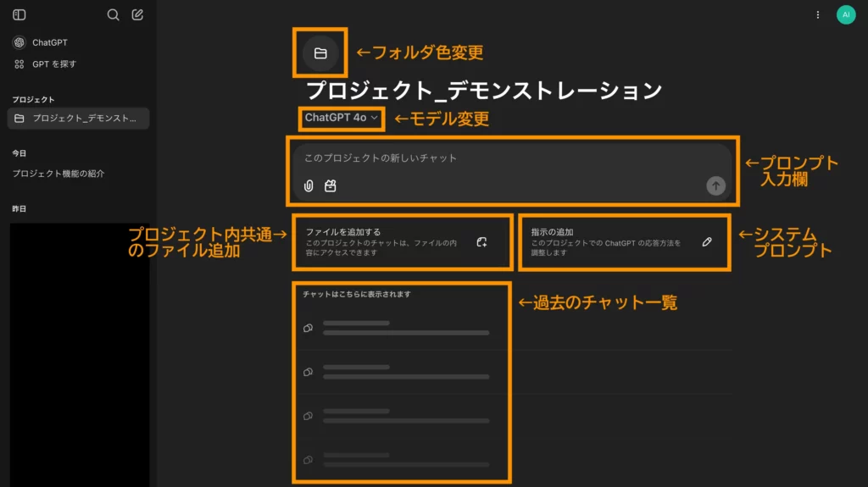Image resolution: width=868 pixels, height=487 pixels.
Task: Open the プロジェクト機能の紹介 chat
Action: pos(58,174)
